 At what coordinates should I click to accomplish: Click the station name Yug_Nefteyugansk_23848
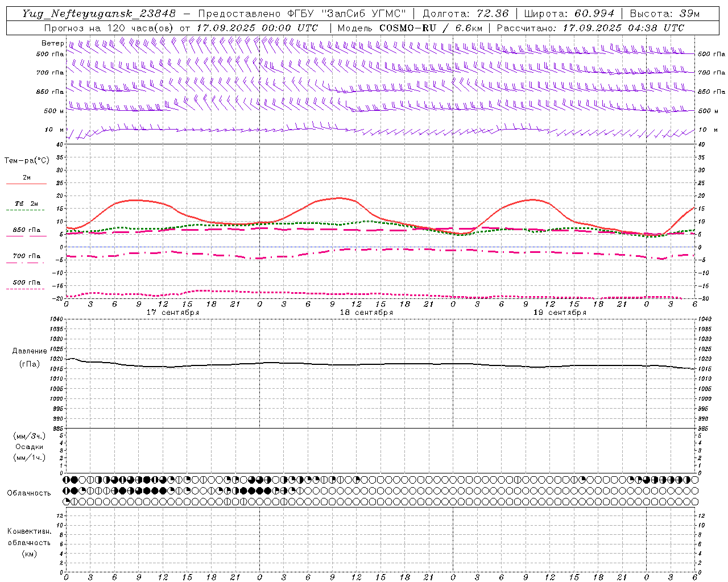pos(98,14)
